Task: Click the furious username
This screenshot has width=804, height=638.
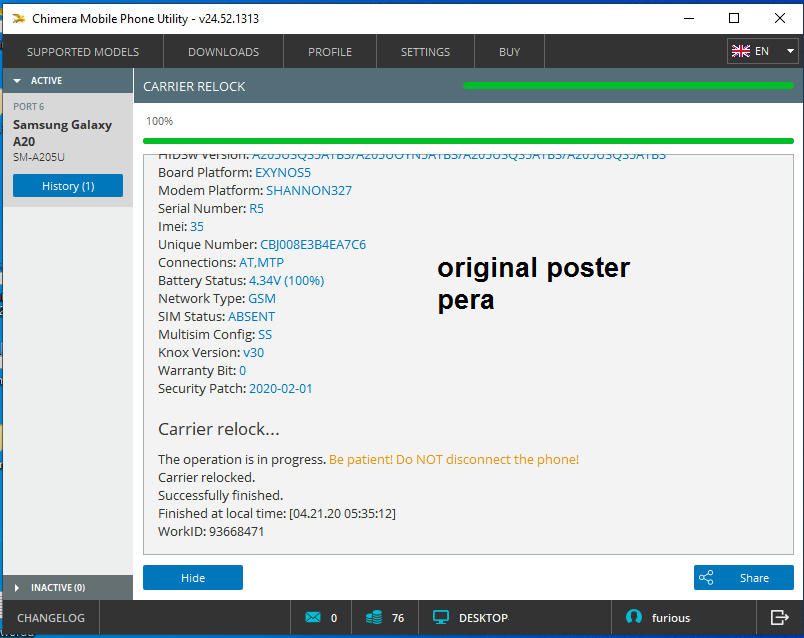Action: tap(671, 618)
